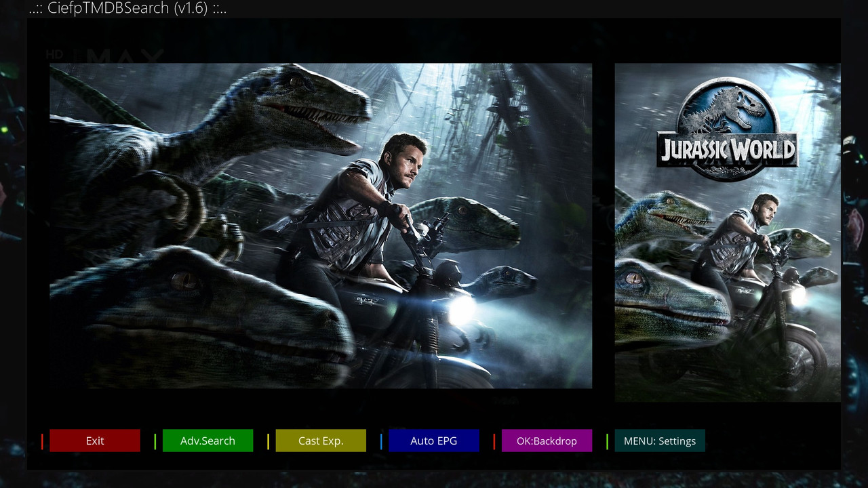Activate the blue Auto EPG button
The width and height of the screenshot is (868, 488).
(x=434, y=441)
